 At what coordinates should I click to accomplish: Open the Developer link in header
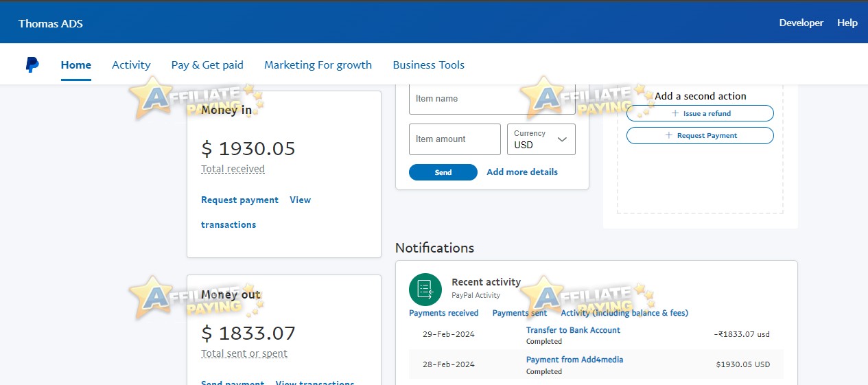click(x=801, y=23)
